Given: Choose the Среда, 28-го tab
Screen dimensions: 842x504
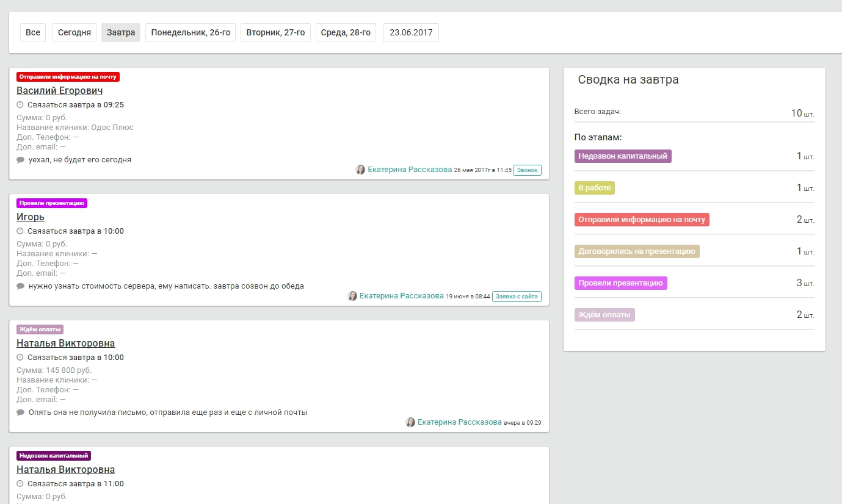Looking at the screenshot, I should 346,32.
